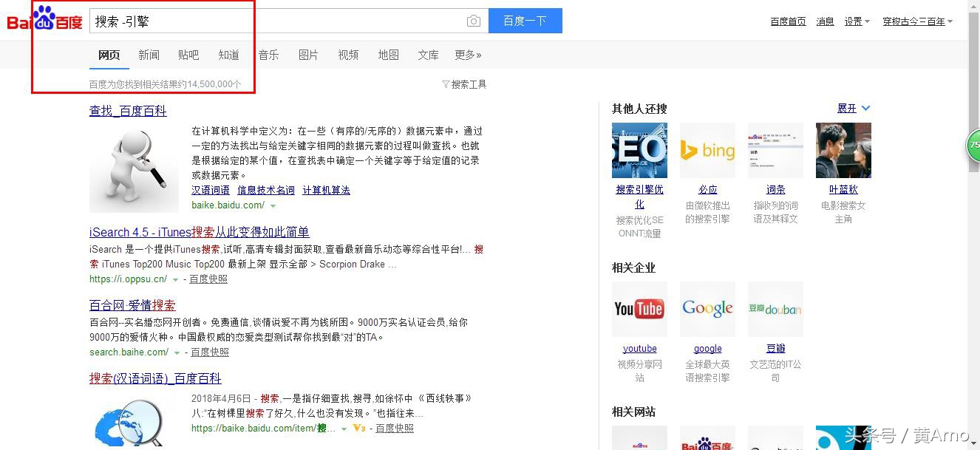Expand 其他人还搜 with 展开
Viewport: 980px width, 450px height.
click(x=854, y=109)
